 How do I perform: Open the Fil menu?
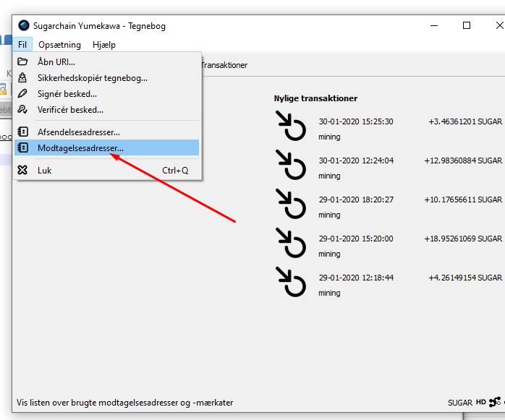coord(22,44)
